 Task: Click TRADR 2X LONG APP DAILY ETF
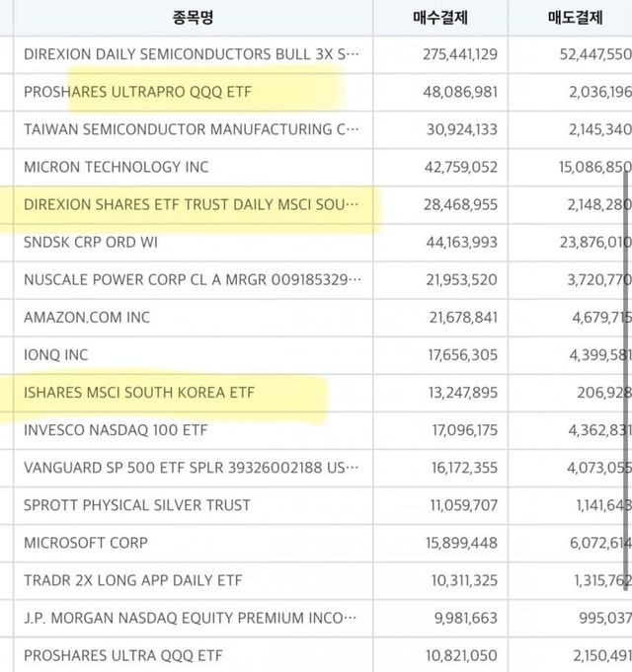[133, 579]
